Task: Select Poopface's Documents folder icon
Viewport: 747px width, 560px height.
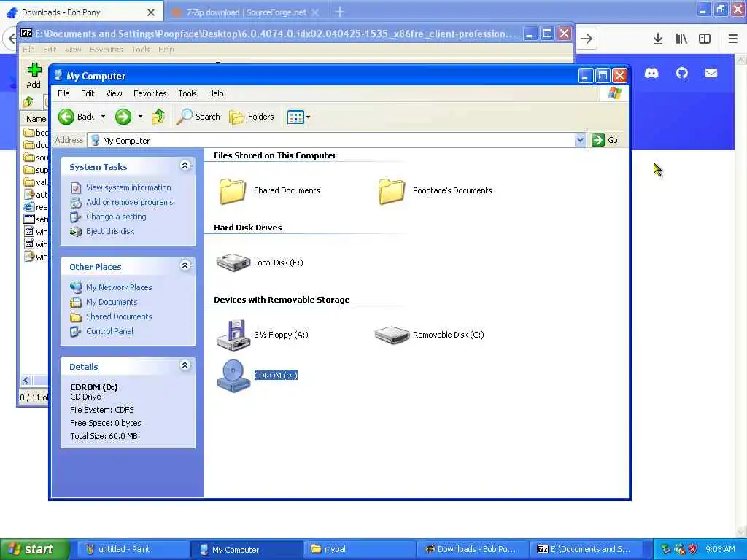Action: pyautogui.click(x=392, y=191)
